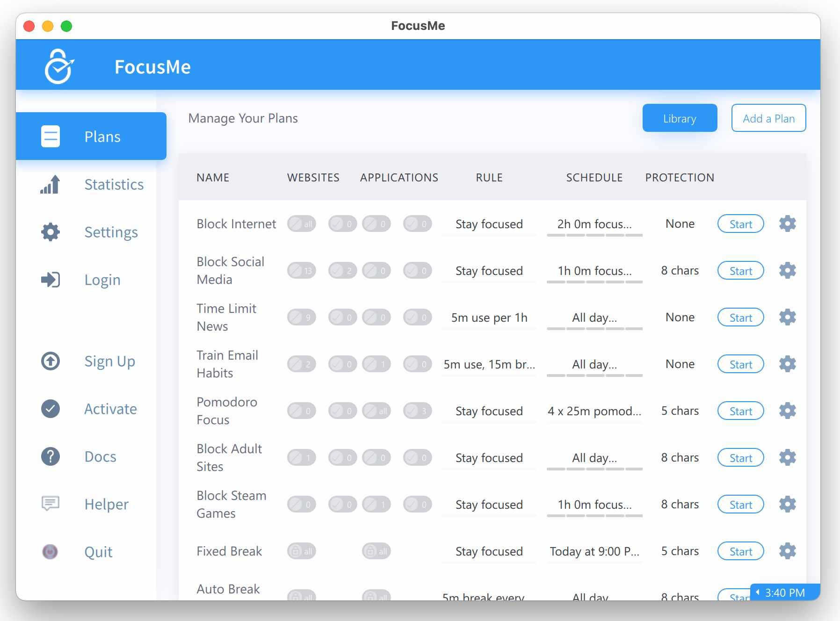This screenshot has width=840, height=621.
Task: Click the Helper chat icon
Action: (51, 504)
